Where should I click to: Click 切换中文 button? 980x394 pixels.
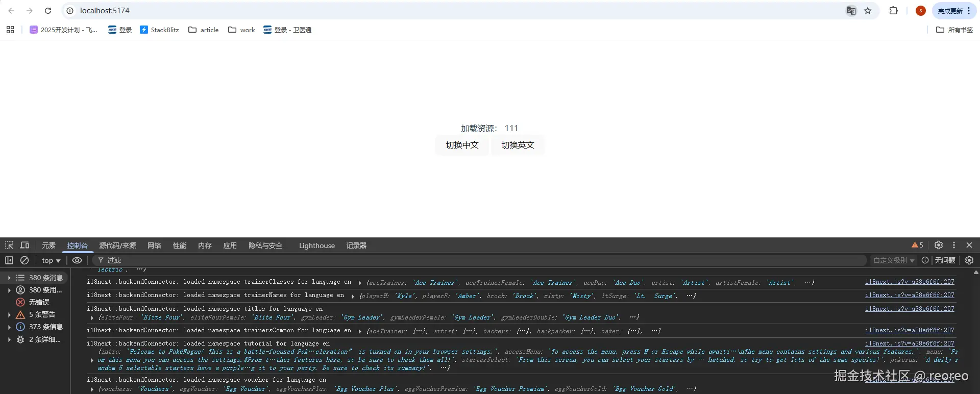(462, 145)
